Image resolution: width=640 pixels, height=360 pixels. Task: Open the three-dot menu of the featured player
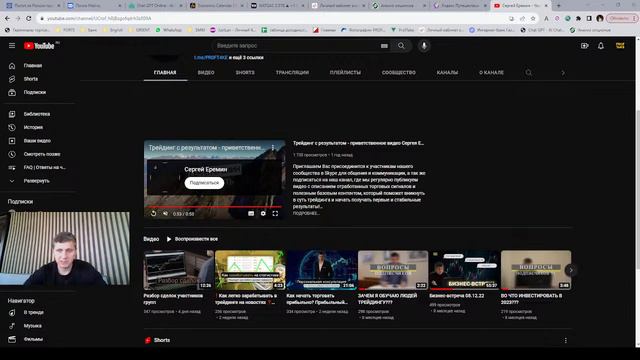coord(273,148)
